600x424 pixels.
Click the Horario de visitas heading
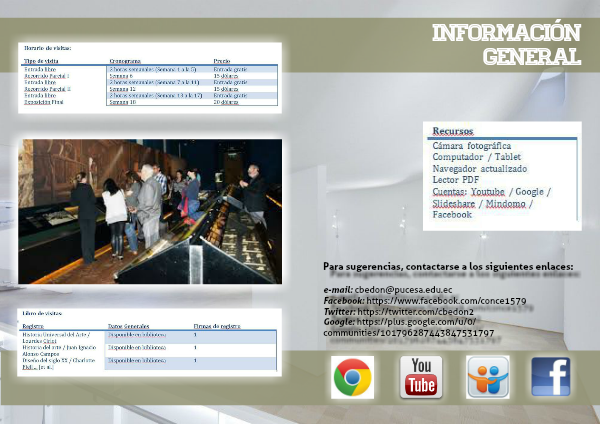[x=48, y=48]
